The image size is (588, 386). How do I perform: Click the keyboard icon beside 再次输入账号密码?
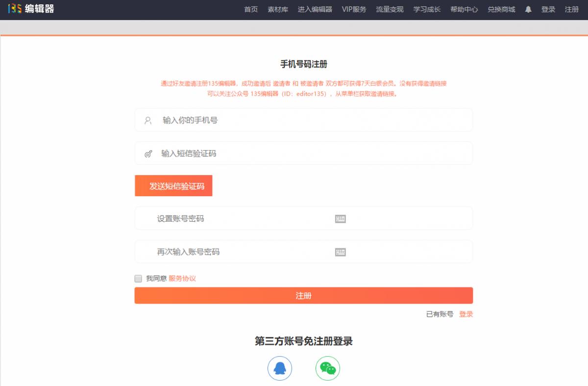[340, 251]
